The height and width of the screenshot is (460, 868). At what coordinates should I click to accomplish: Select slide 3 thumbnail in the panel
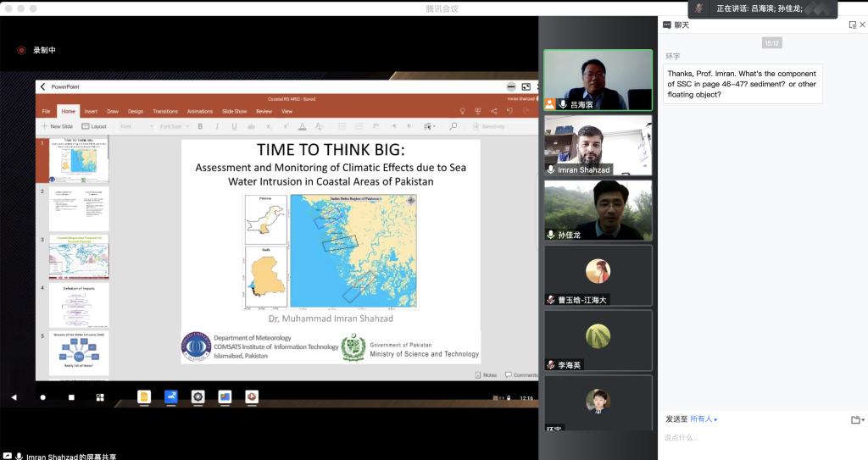(79, 257)
